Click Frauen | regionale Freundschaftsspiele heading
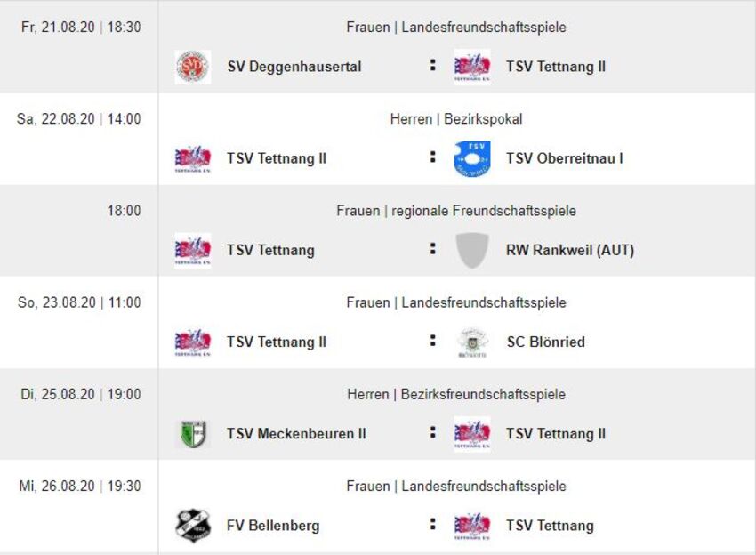 coord(456,211)
